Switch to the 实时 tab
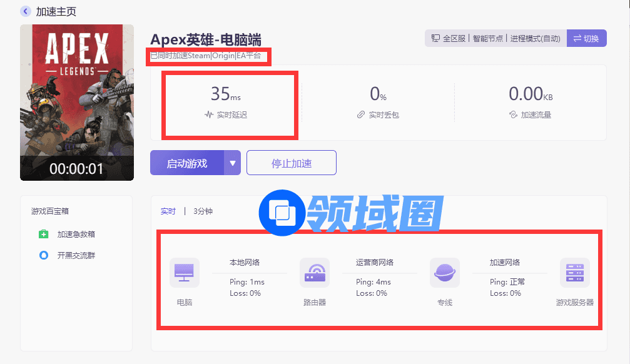This screenshot has height=364, width=630. pyautogui.click(x=168, y=211)
